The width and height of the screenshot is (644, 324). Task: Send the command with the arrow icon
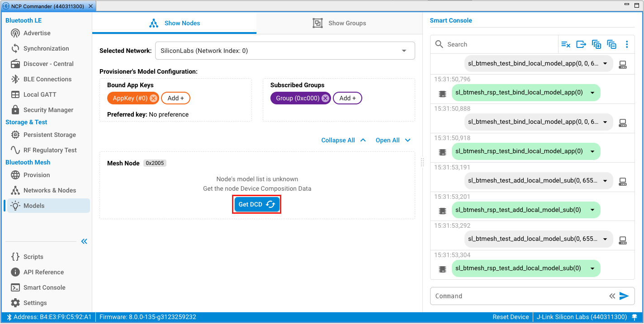tap(624, 296)
